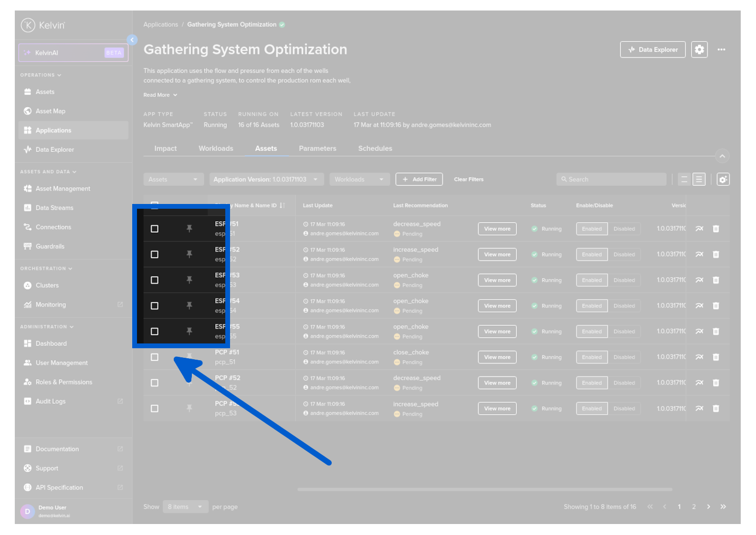Image resolution: width=756 pixels, height=535 pixels.
Task: Click View more for ESP #55 recommendation
Action: coord(497,332)
